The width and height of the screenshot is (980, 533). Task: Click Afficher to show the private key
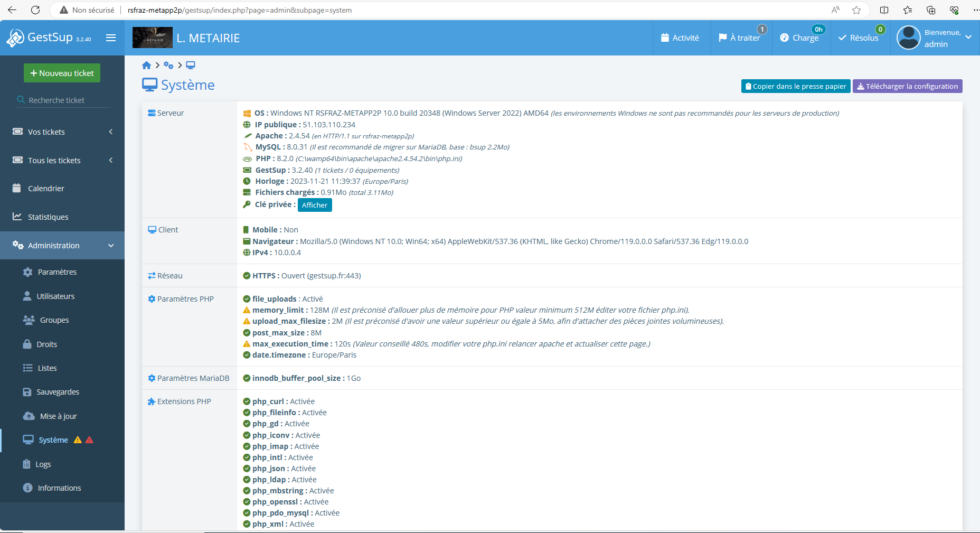[315, 205]
